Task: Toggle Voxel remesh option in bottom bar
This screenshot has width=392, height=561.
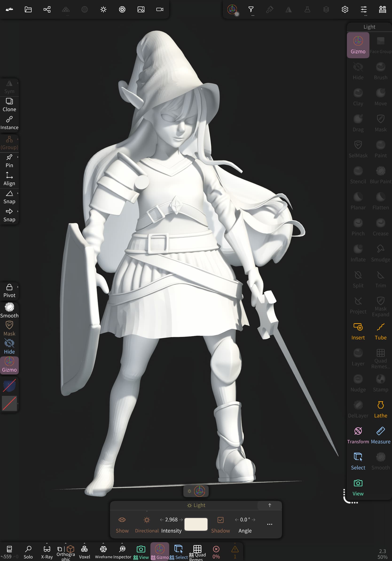Action: 85,552
